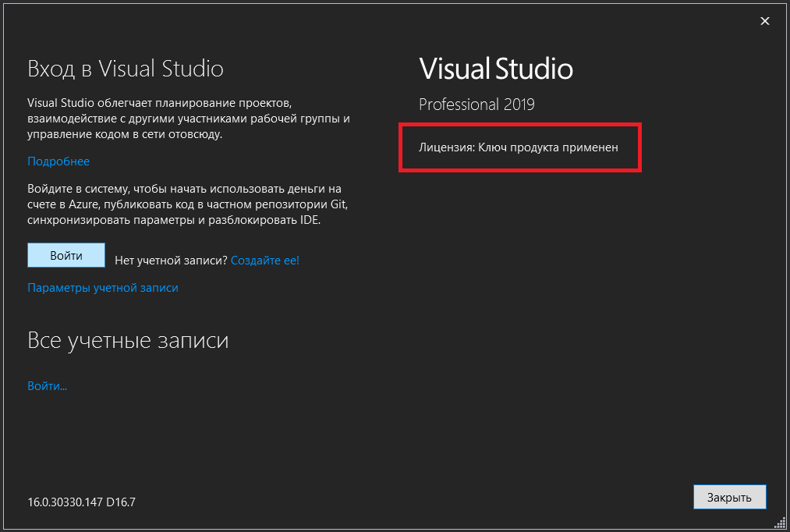The height and width of the screenshot is (532, 790).
Task: Click the Все учетные записи heading
Action: [128, 341]
